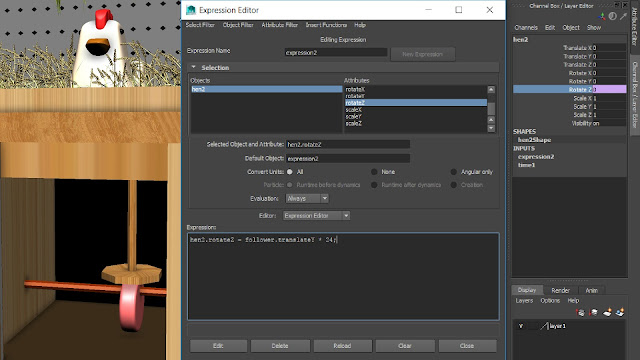Open the Layers menu in Layer Editor

click(x=524, y=300)
